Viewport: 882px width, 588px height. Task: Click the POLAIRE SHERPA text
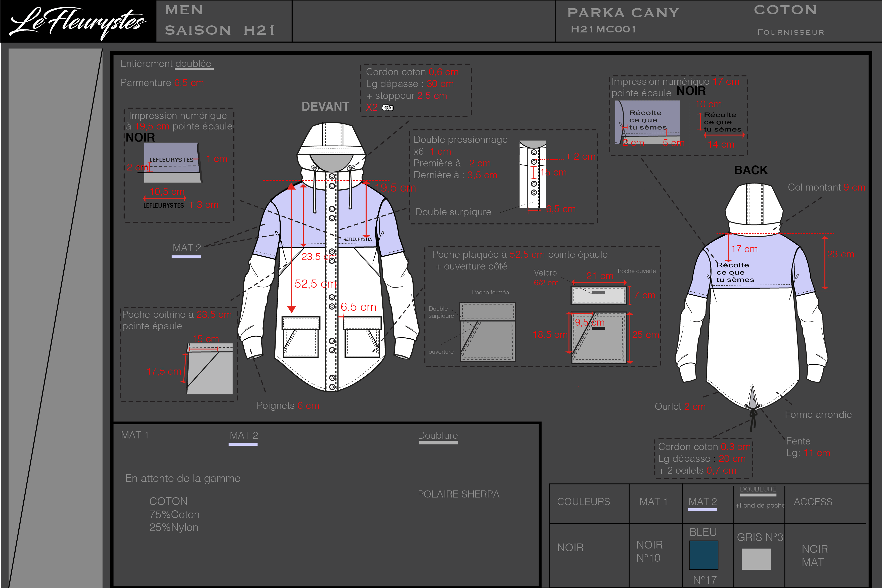[458, 494]
